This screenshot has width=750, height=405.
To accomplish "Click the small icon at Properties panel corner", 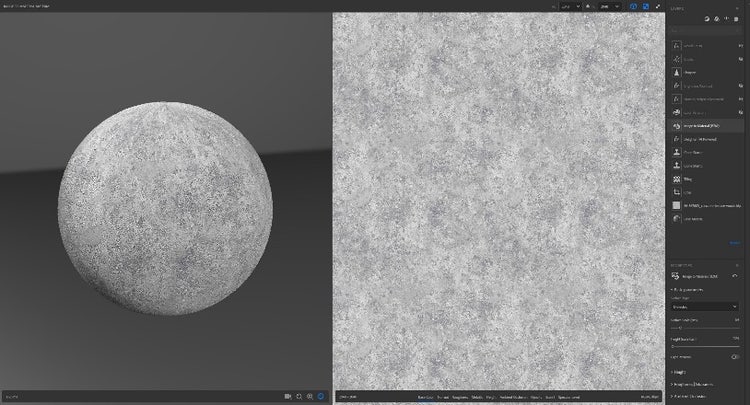I will [737, 265].
